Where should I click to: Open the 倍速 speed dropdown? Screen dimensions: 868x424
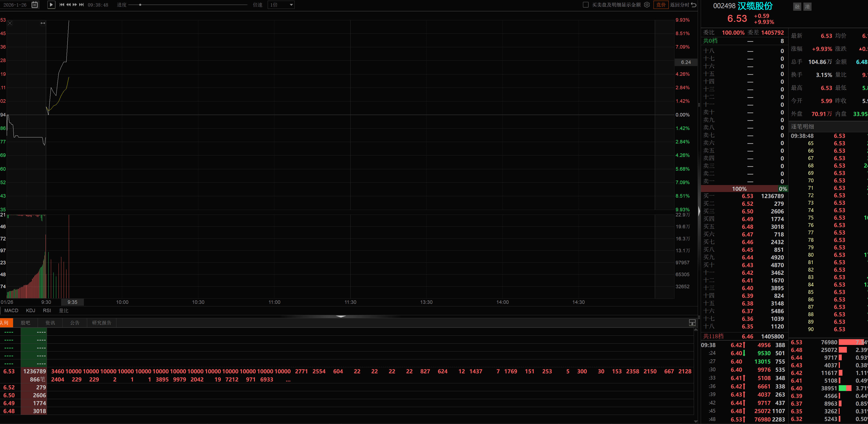pyautogui.click(x=281, y=5)
